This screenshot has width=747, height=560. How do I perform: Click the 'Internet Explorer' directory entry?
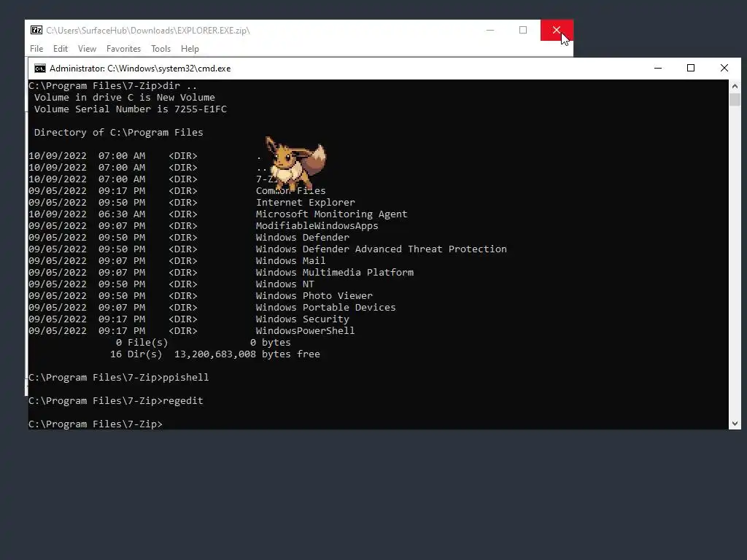(306, 203)
